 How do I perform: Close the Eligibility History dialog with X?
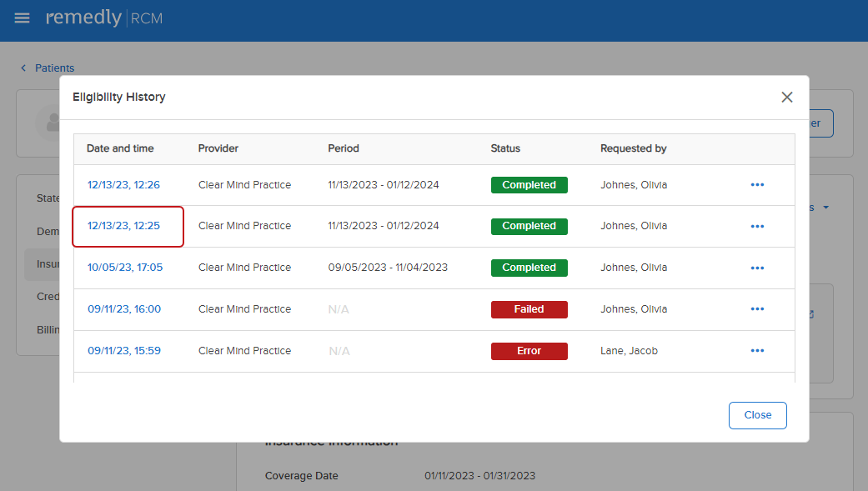[786, 98]
